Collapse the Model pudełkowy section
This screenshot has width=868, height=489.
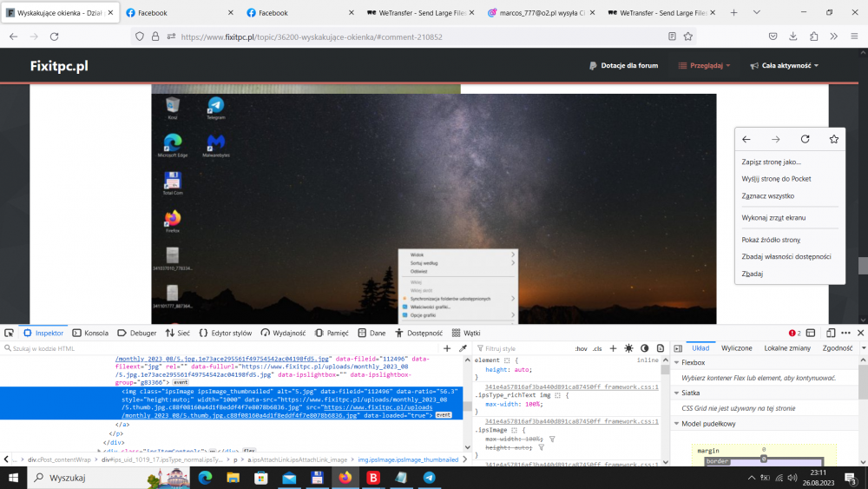[677, 423]
